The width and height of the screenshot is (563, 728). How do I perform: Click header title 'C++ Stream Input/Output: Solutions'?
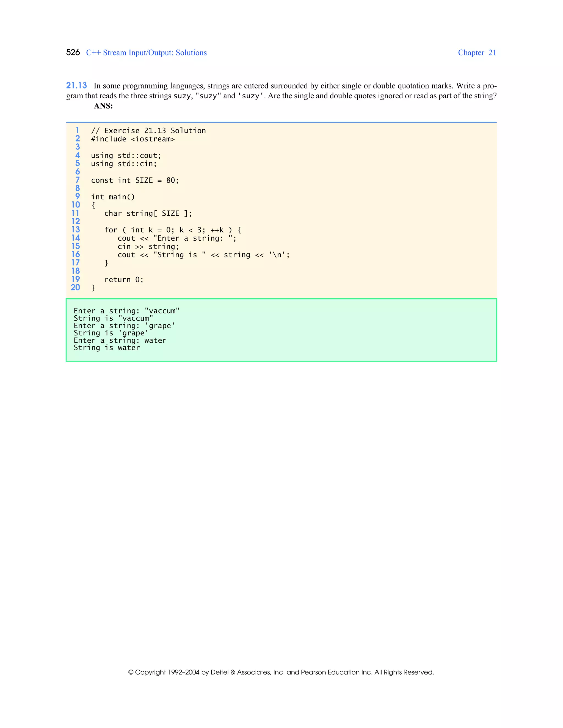pos(147,53)
